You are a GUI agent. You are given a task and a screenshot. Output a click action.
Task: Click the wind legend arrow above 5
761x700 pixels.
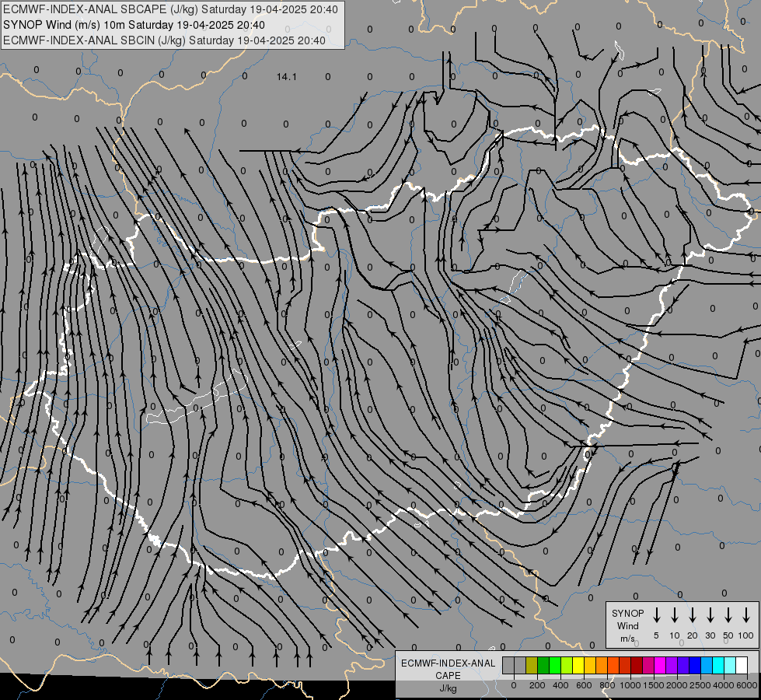coord(656,615)
